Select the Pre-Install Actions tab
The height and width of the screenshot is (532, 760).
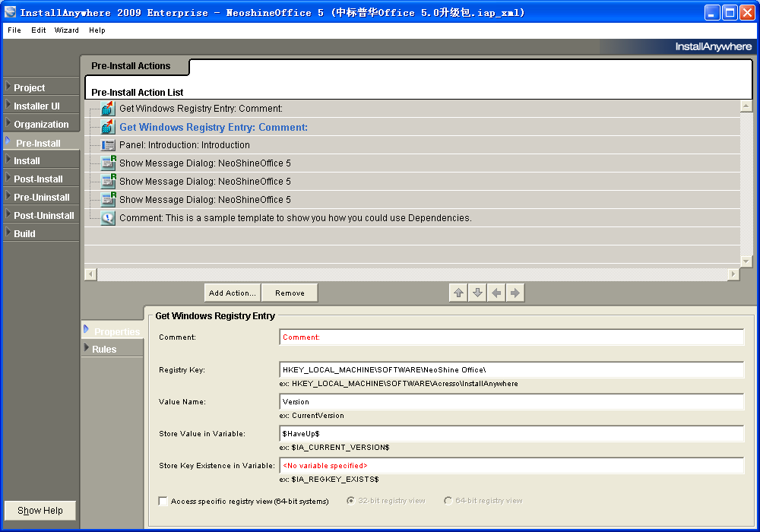(131, 66)
